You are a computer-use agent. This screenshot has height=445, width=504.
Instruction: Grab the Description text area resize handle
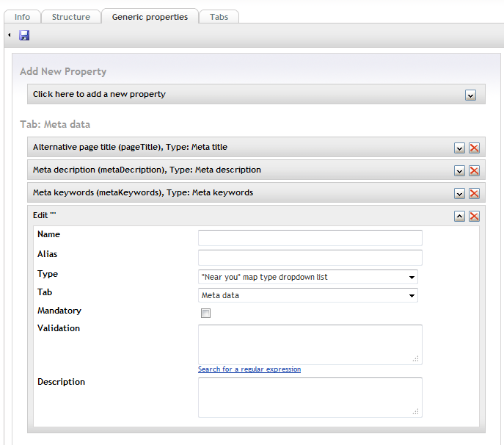(x=416, y=411)
